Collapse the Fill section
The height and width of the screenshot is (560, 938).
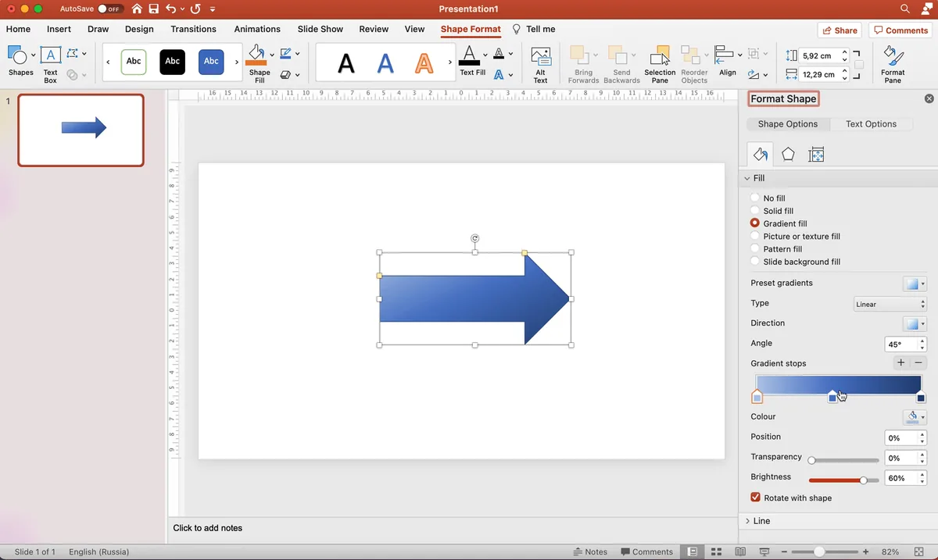click(747, 178)
